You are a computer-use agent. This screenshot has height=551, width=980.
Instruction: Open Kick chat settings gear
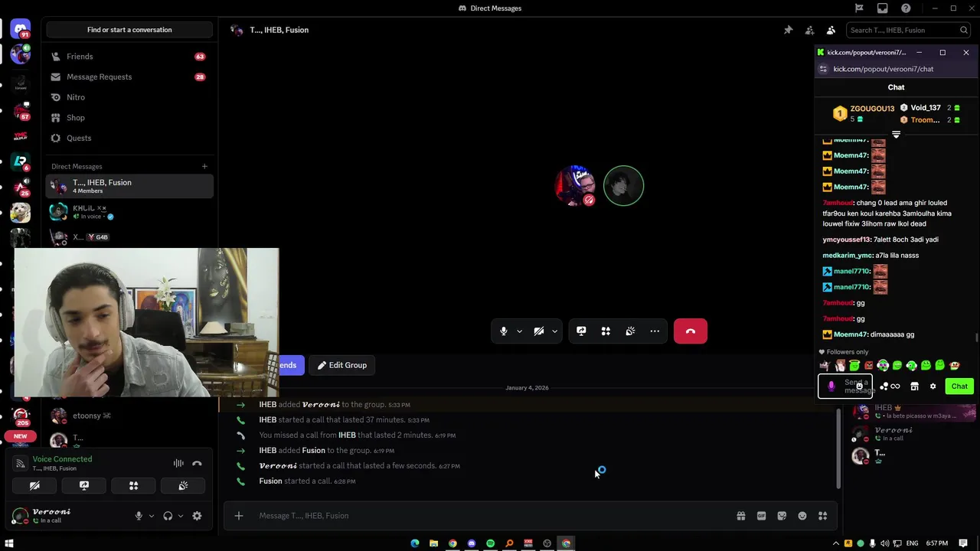(933, 386)
